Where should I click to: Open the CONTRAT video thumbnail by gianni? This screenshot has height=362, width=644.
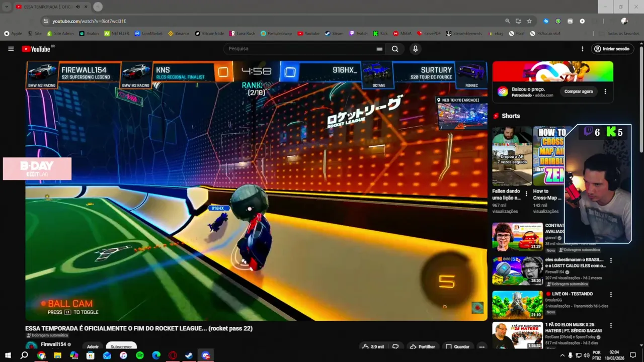(517, 236)
